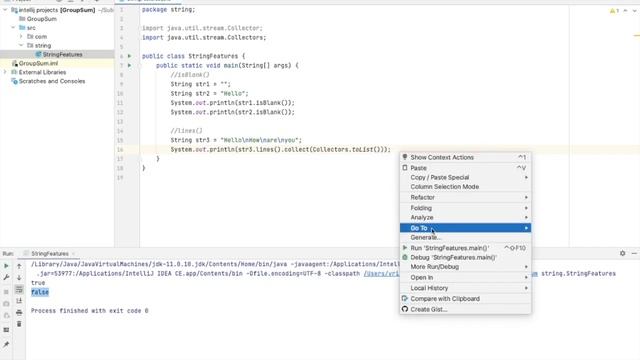Close the StringFeatures run tab
640x360 pixels.
73,253
